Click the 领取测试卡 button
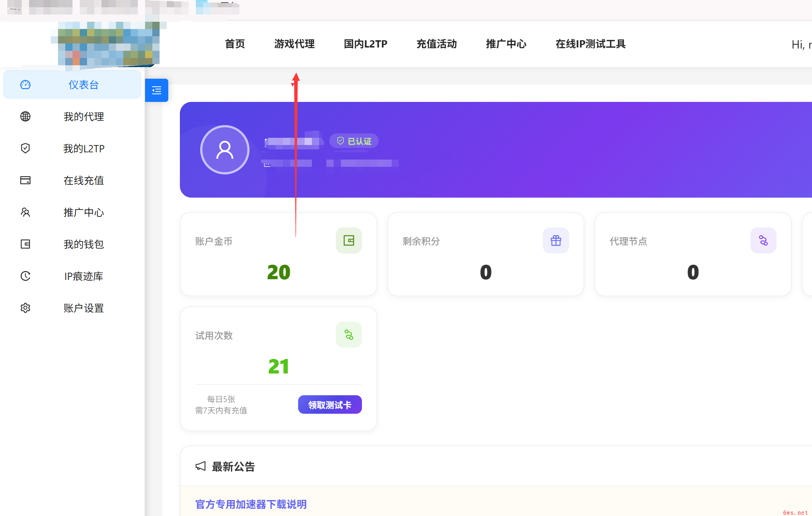Viewport: 812px width, 516px height. 330,404
